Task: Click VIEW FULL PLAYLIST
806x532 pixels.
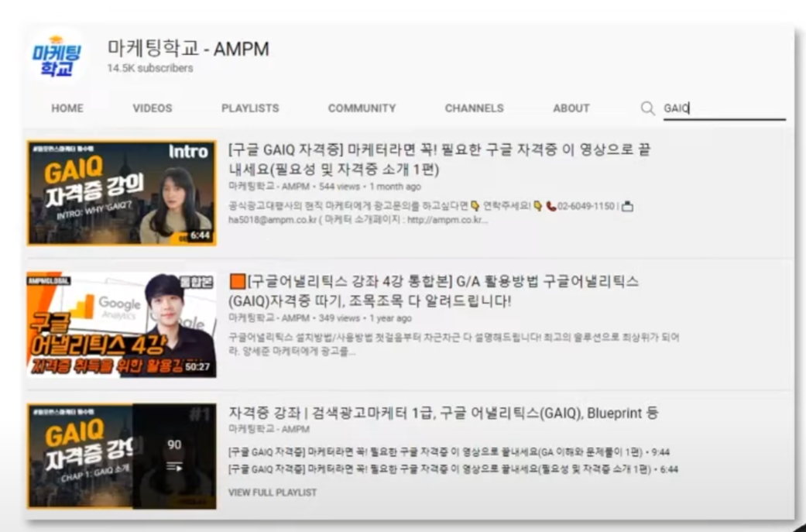Action: click(273, 493)
